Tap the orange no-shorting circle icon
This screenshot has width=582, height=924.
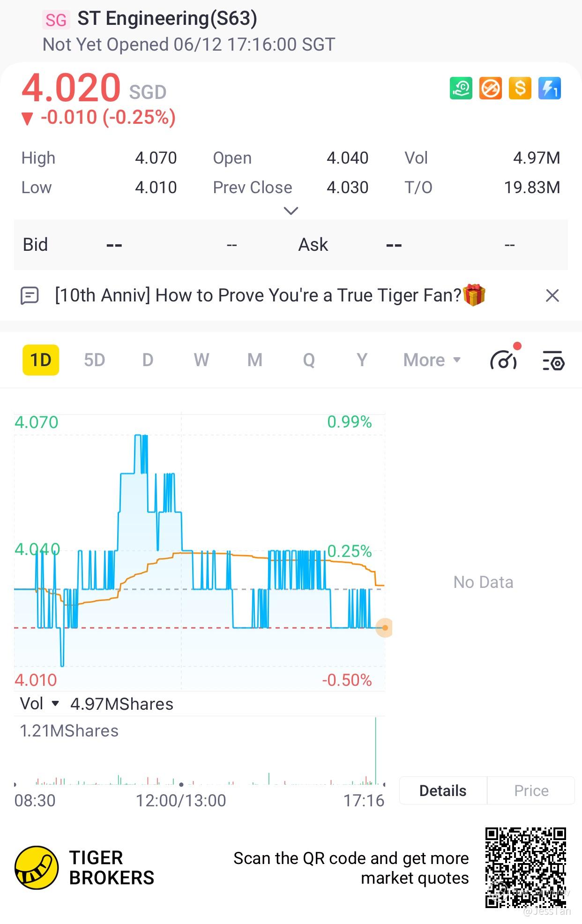tap(491, 88)
